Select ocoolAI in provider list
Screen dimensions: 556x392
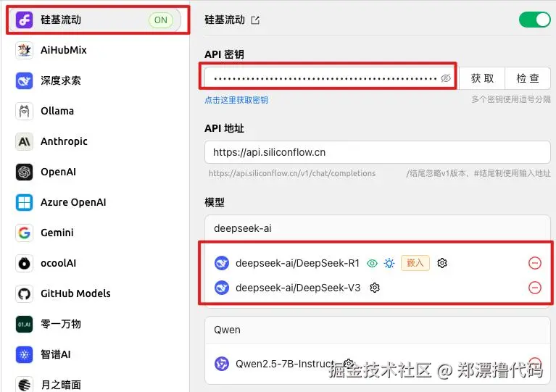(95, 263)
